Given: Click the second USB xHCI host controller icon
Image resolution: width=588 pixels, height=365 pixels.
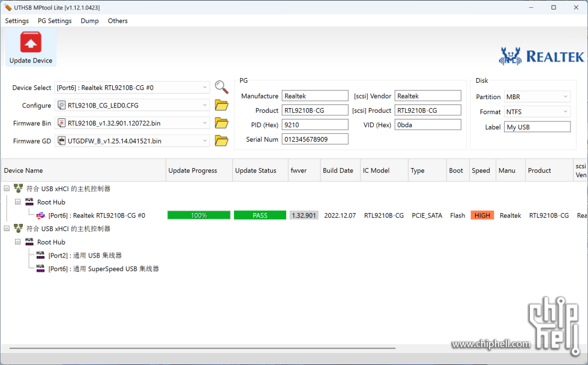Looking at the screenshot, I should click(x=18, y=229).
